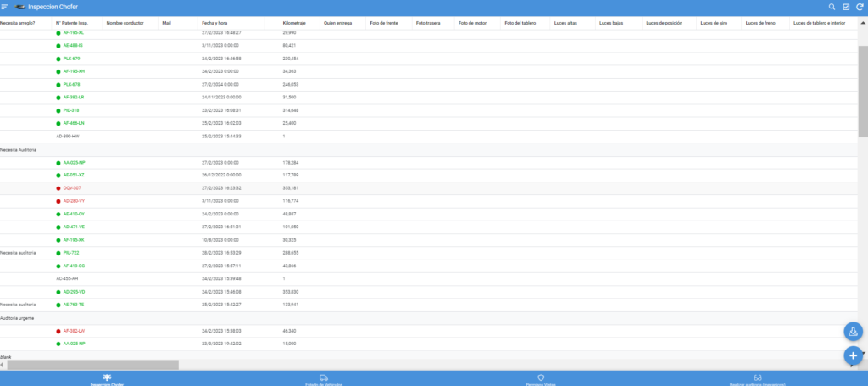Open the shield icon tab in bottom bar
This screenshot has width=868, height=386.
point(541,379)
